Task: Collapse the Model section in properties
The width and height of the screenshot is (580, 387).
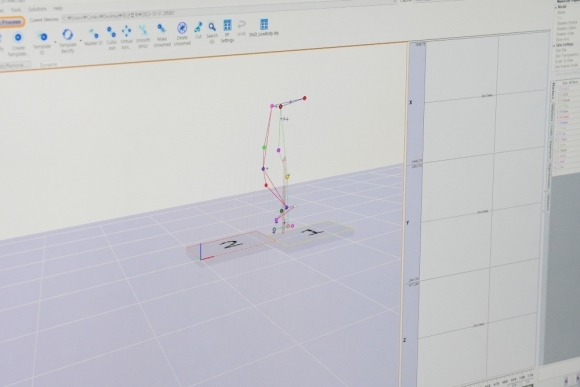Action: 555,7
